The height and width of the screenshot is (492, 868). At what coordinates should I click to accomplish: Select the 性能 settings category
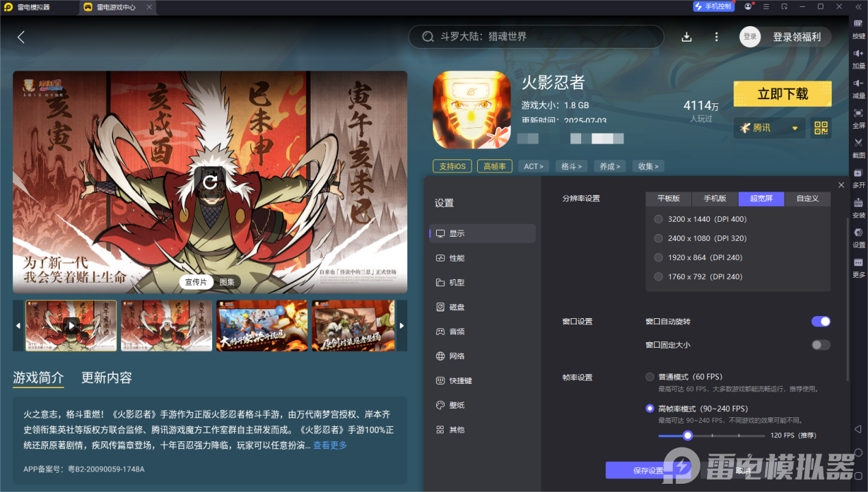(483, 258)
